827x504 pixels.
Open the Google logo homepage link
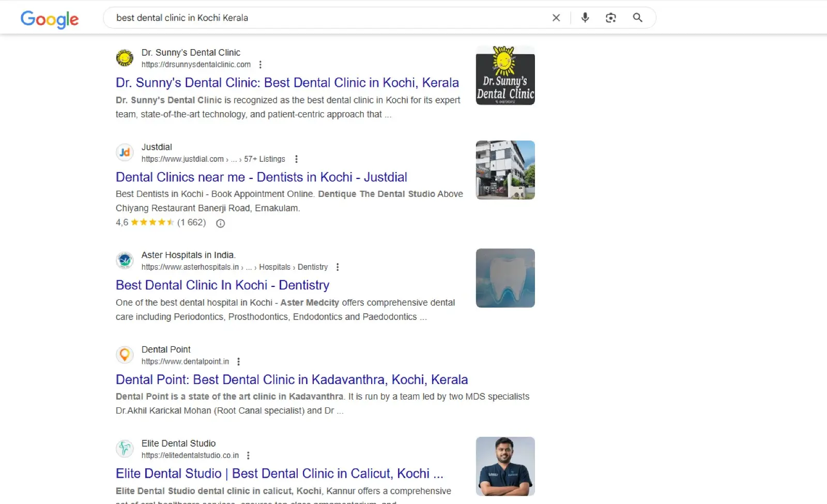coord(50,19)
